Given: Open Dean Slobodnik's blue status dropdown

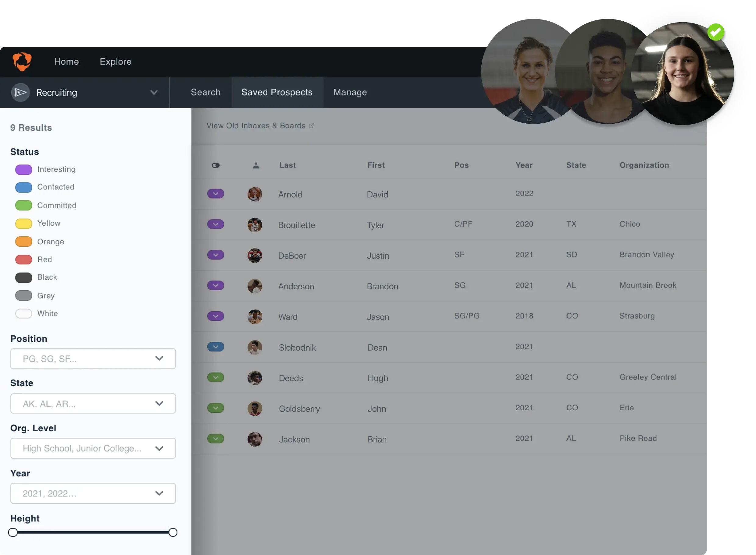Looking at the screenshot, I should point(216,347).
